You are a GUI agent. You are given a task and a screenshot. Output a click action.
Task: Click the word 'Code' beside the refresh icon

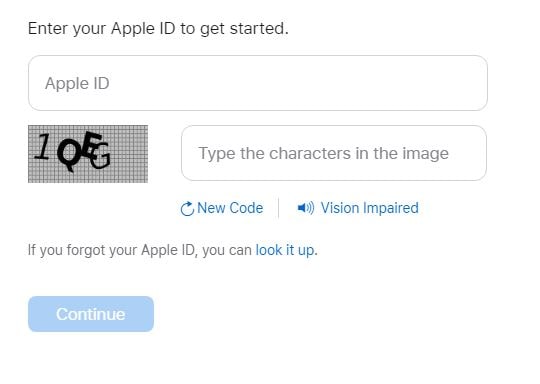click(x=246, y=208)
